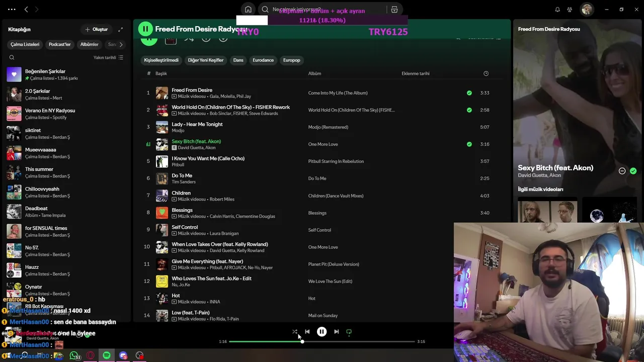Remove Sexy Bitch via minus circle icon
Image resolution: width=644 pixels, height=362 pixels.
(x=622, y=171)
